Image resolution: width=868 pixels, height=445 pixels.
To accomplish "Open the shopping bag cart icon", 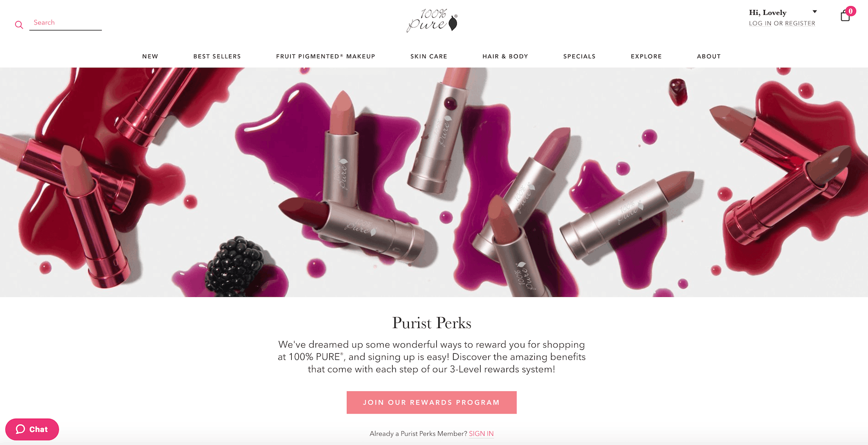I will click(845, 16).
